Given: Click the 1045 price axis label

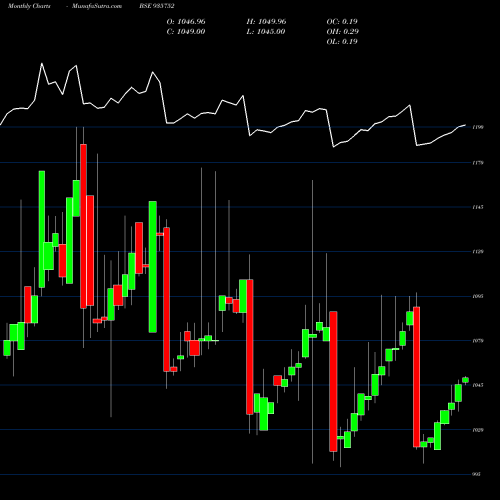Looking at the screenshot, I should click(x=478, y=385).
